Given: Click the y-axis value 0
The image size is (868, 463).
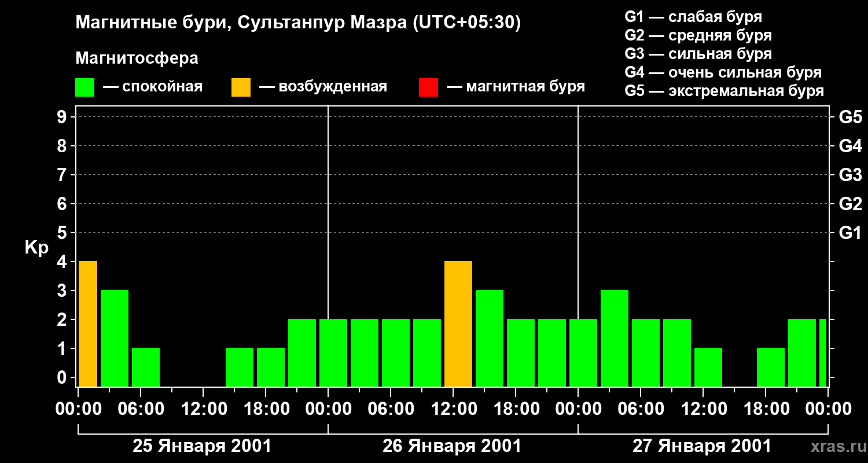Looking at the screenshot, I should [62, 378].
